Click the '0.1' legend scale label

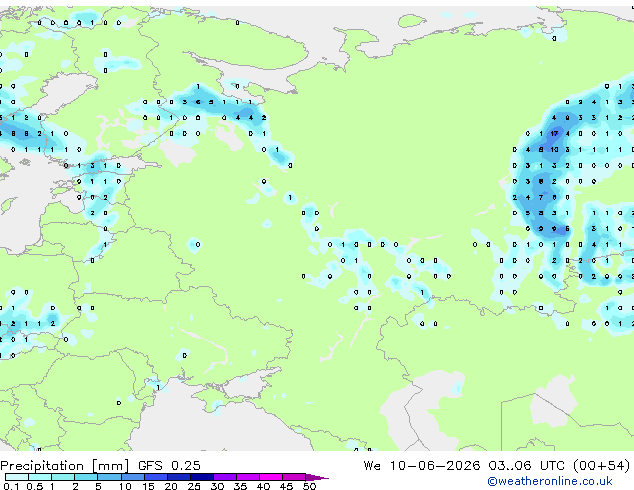click(x=11, y=486)
